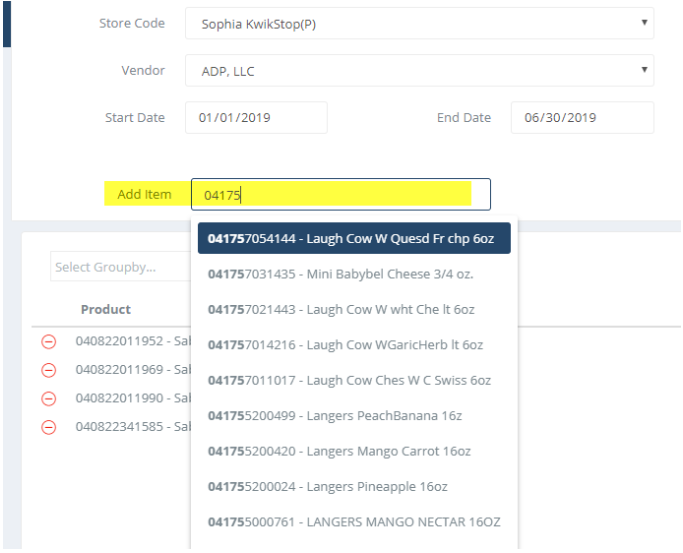The image size is (683, 553).
Task: Click product row 040822011952
Action: [x=133, y=341]
